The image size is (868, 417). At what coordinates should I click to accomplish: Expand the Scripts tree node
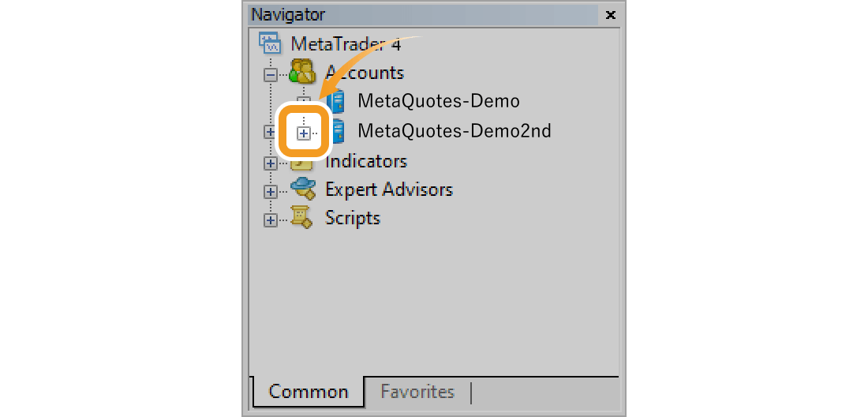tap(271, 220)
